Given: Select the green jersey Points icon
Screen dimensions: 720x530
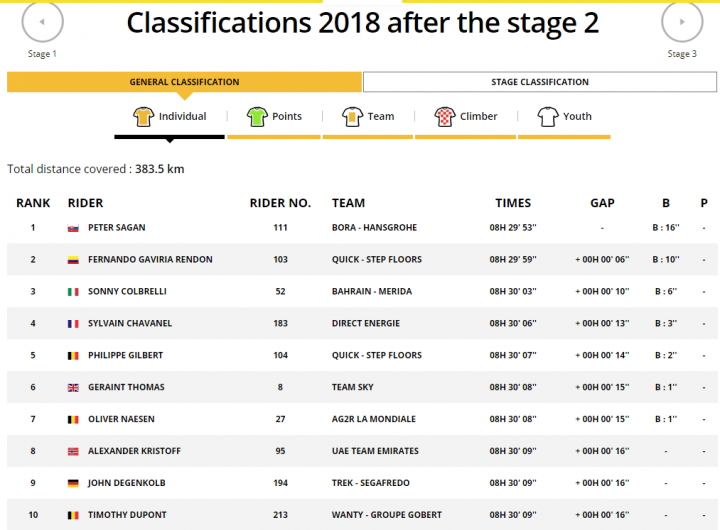Looking at the screenshot, I should (x=257, y=117).
